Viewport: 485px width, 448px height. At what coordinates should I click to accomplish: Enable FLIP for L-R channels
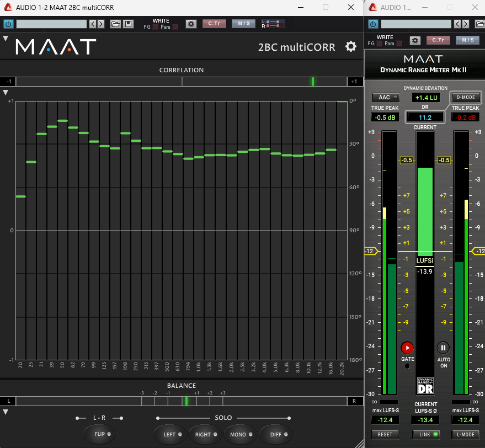click(99, 434)
